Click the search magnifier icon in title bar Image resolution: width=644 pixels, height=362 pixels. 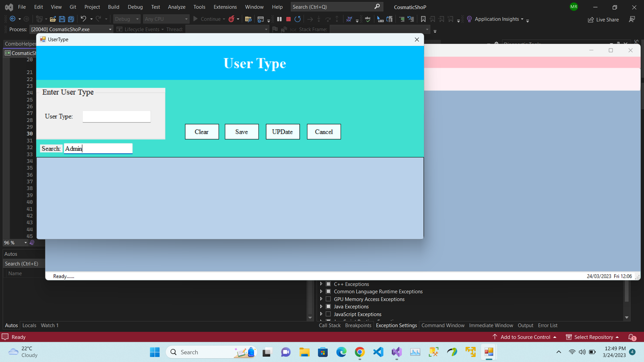point(377,7)
